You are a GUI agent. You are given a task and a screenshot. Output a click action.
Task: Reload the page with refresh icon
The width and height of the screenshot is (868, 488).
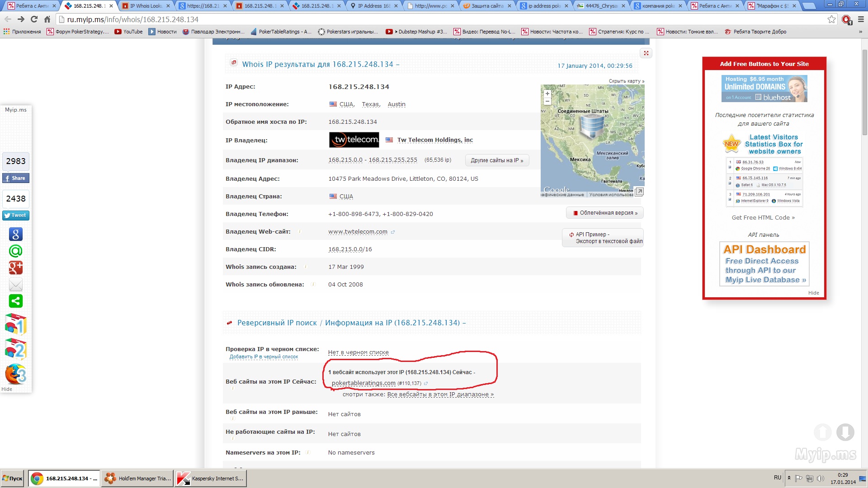tap(34, 19)
